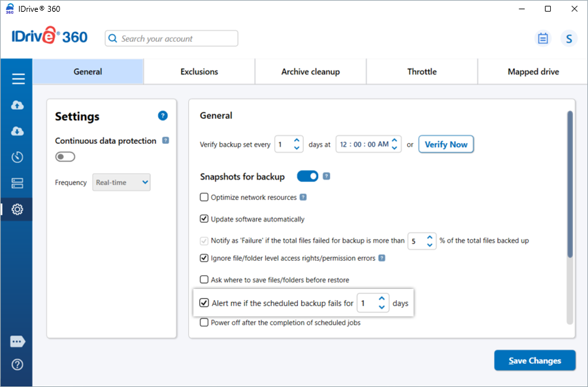The image size is (588, 387).
Task: Open the cloud restore sidebar icon
Action: [18, 131]
